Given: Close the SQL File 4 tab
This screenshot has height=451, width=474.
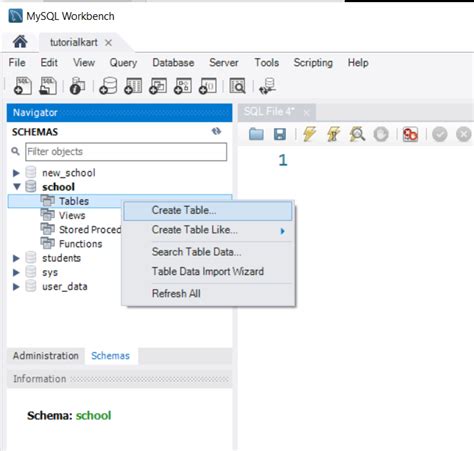Looking at the screenshot, I should pos(306,112).
